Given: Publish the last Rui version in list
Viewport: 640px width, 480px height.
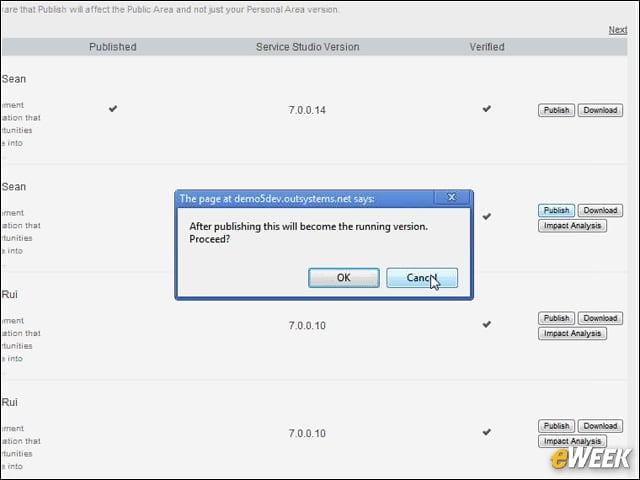Looking at the screenshot, I should [x=556, y=426].
